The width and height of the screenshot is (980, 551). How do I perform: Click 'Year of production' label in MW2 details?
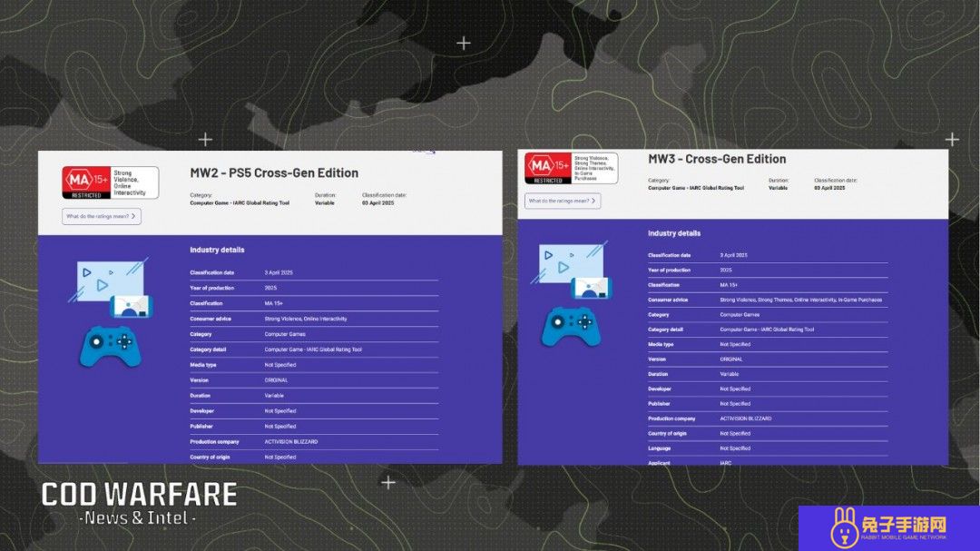pos(211,289)
